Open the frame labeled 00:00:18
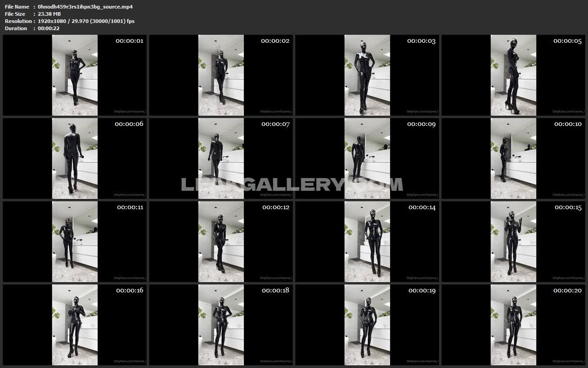The height and width of the screenshot is (368, 588). (221, 325)
